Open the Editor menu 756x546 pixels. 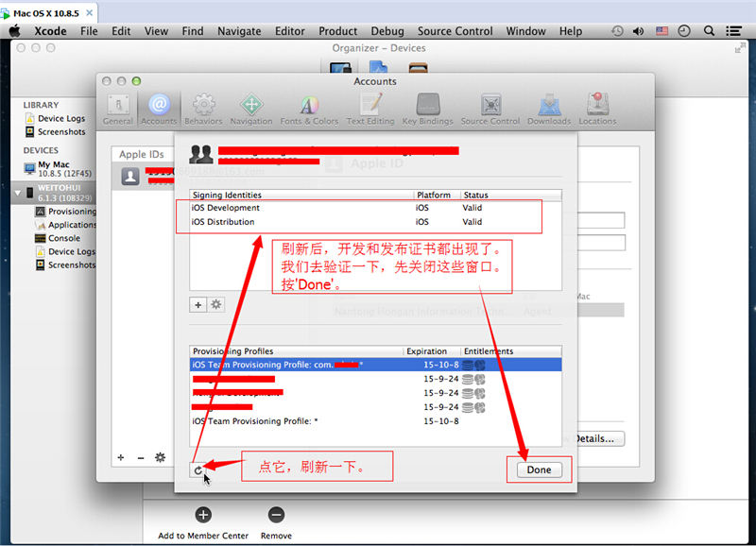tap(290, 31)
